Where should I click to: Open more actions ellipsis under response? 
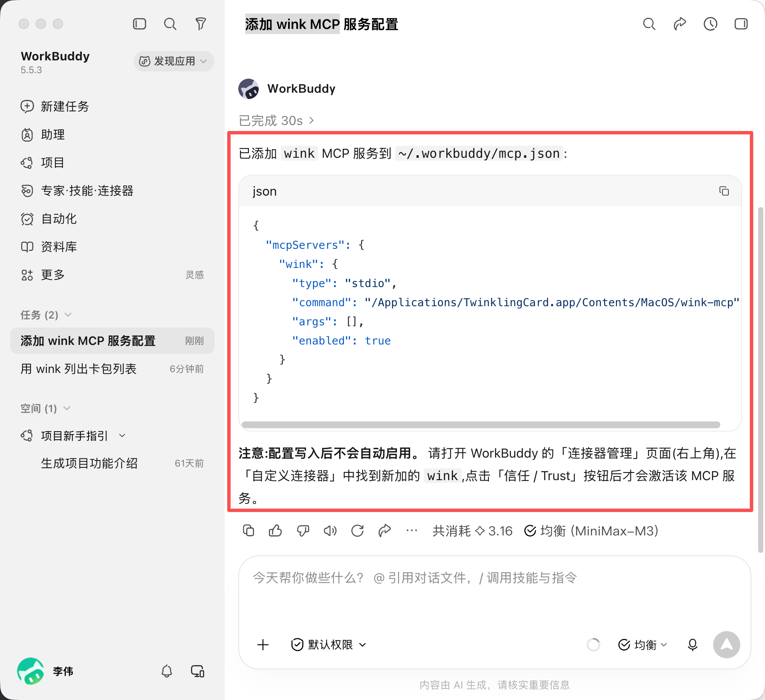pyautogui.click(x=412, y=530)
